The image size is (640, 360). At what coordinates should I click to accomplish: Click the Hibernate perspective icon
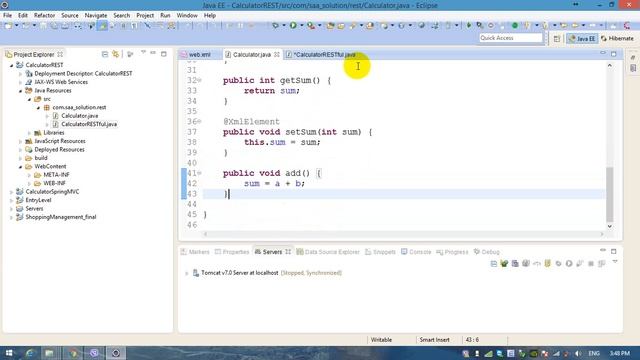click(x=604, y=38)
